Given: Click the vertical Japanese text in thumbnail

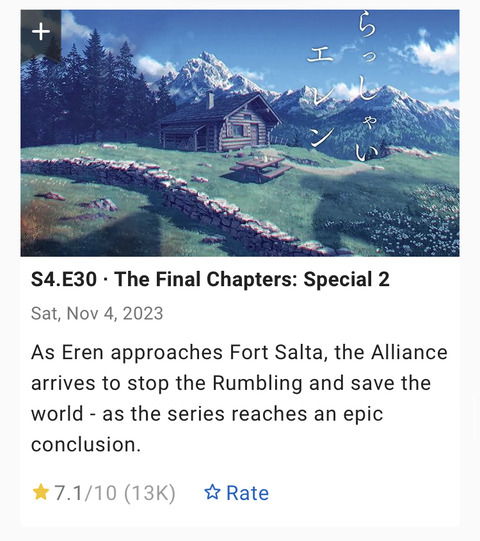Looking at the screenshot, I should 344,88.
